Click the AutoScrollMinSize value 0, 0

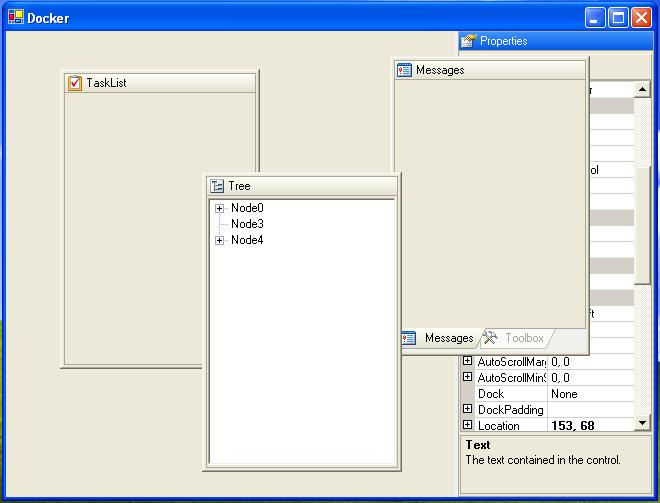point(560,378)
